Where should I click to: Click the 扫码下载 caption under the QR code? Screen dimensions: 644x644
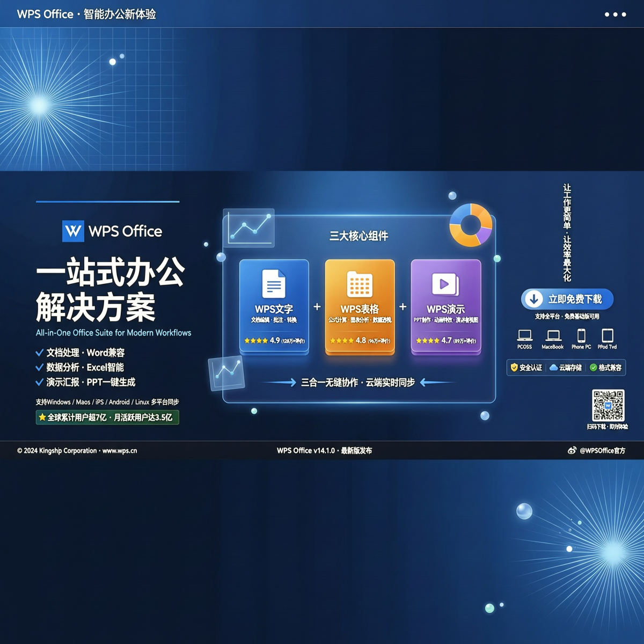coord(608,427)
